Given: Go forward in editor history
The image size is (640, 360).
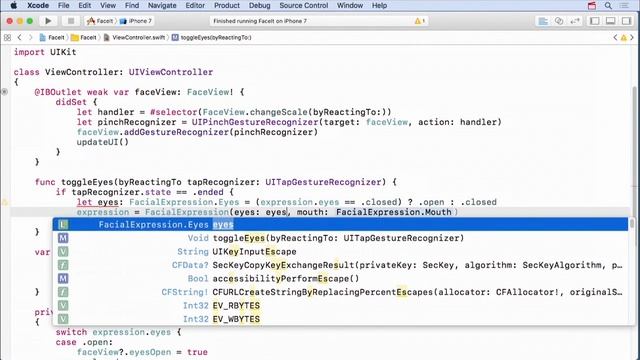Looking at the screenshot, I should pyautogui.click(x=30, y=38).
